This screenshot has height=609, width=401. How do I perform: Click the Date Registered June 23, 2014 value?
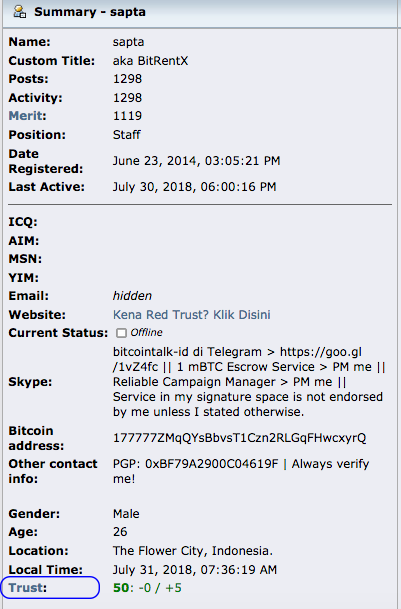click(197, 161)
